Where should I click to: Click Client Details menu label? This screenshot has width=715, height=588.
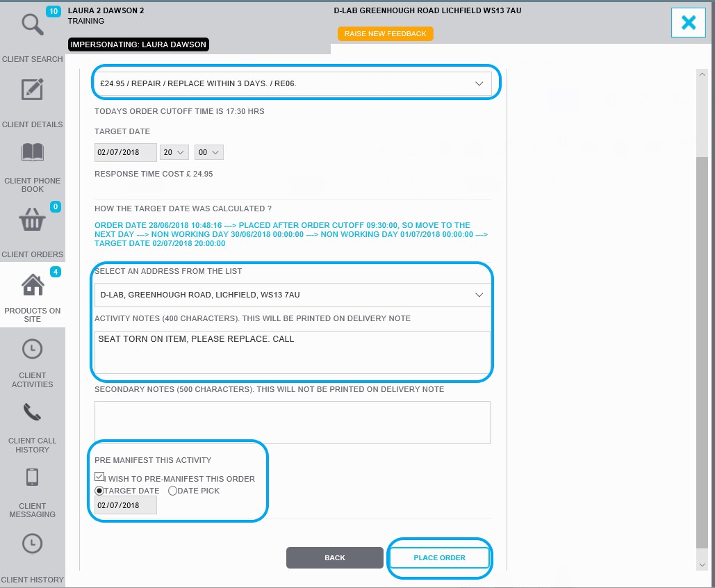pyautogui.click(x=33, y=124)
